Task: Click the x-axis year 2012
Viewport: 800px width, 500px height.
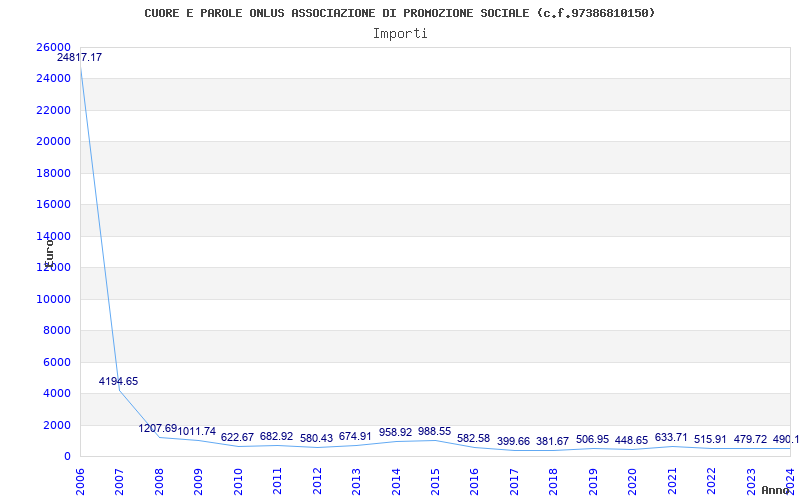Action: click(x=317, y=482)
